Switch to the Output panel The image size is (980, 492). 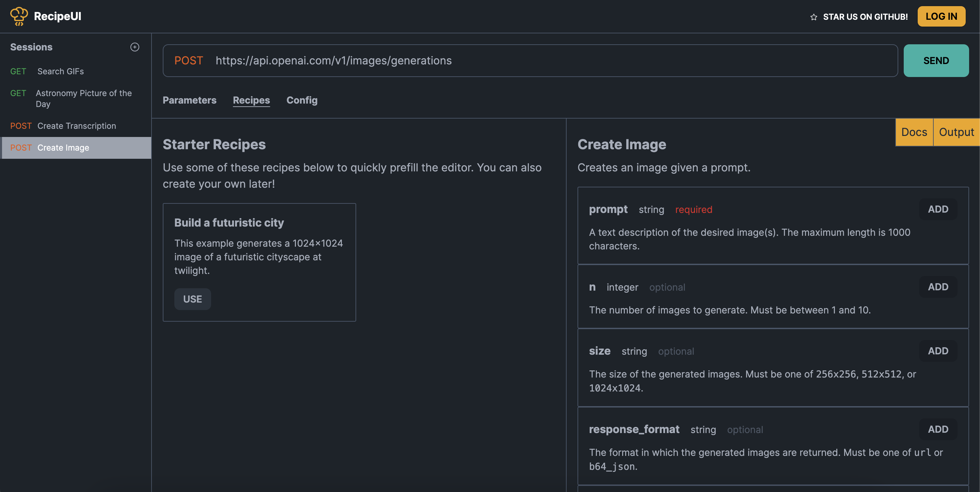(955, 132)
